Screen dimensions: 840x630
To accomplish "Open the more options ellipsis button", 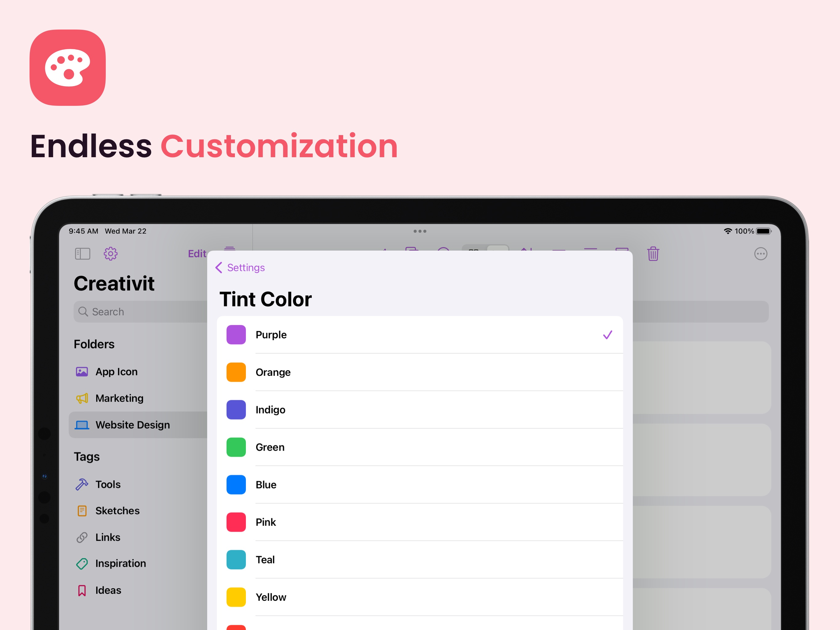I will coord(760,253).
